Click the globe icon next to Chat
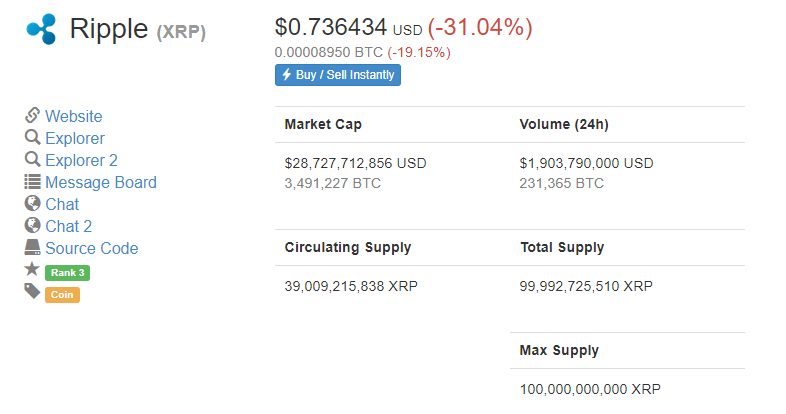786x414 pixels. 32,203
